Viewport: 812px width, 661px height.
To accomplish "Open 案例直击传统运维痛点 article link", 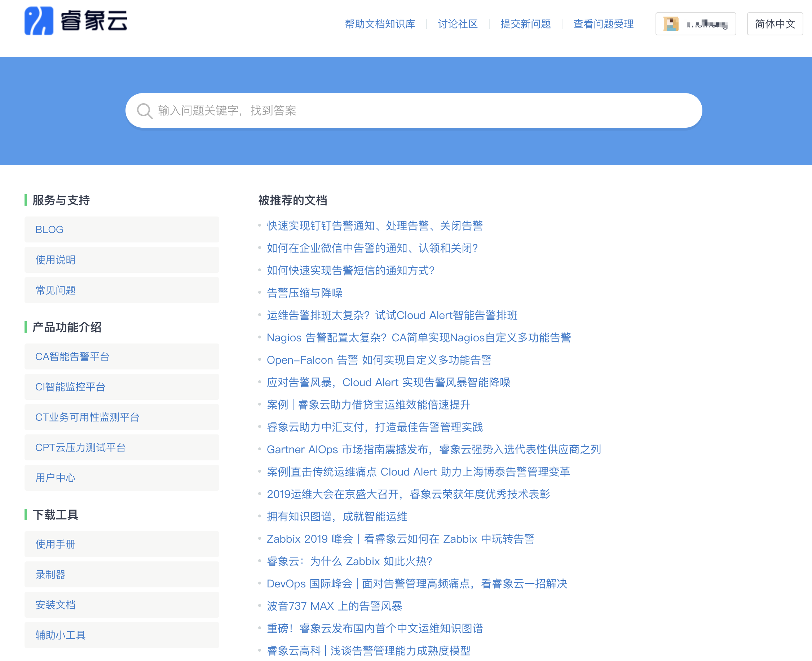I will click(x=418, y=472).
